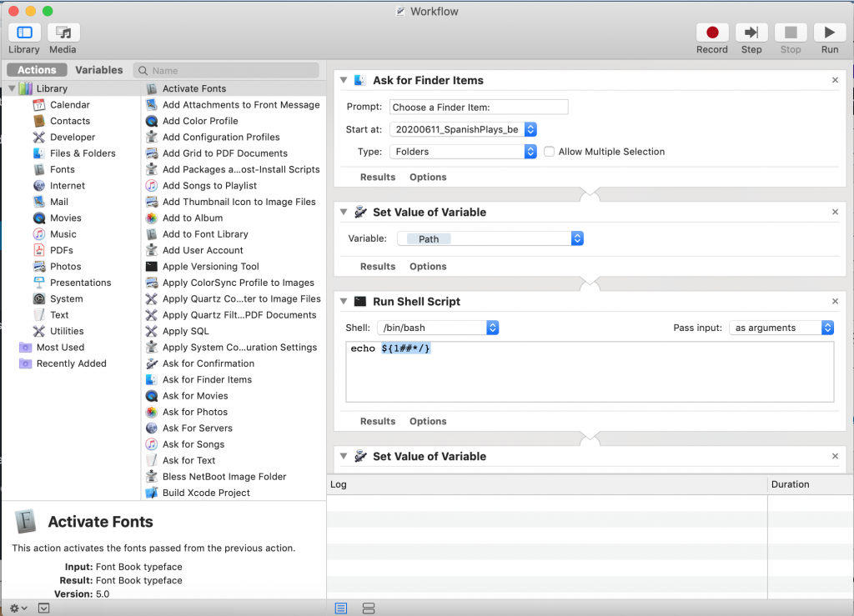This screenshot has height=616, width=854.
Task: Show Results for Ask for Finder Items
Action: coord(378,177)
